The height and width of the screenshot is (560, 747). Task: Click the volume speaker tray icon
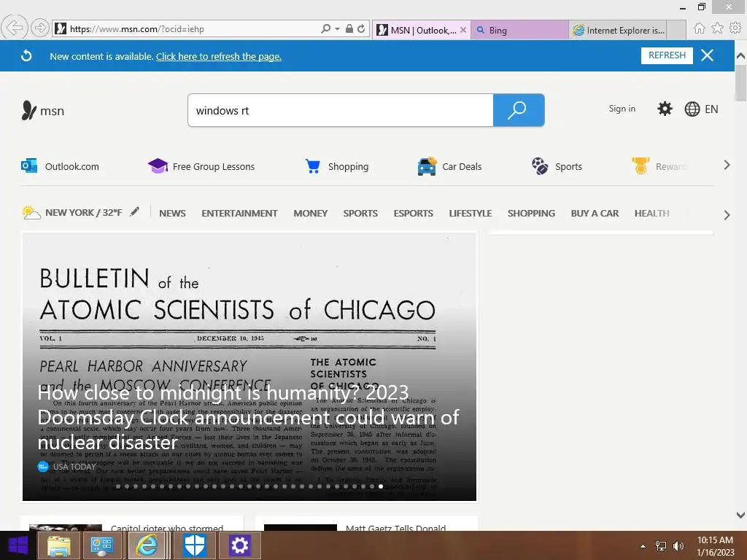point(678,546)
